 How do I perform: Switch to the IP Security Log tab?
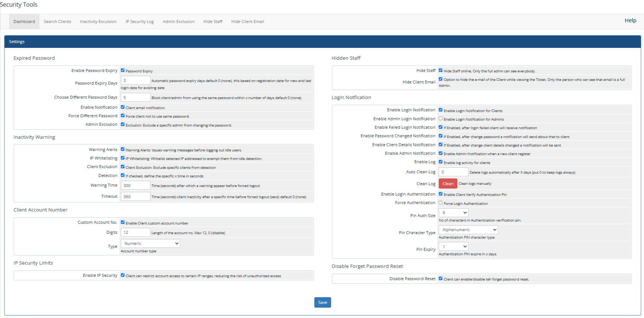139,22
